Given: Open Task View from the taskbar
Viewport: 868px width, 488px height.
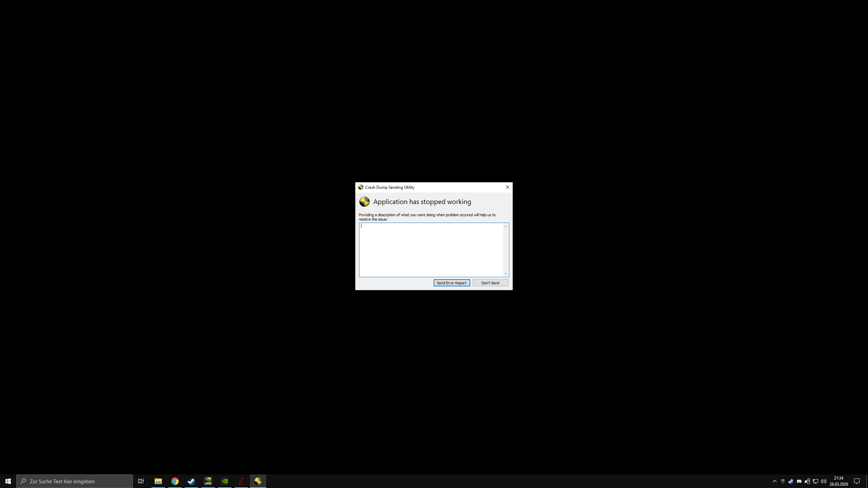Looking at the screenshot, I should point(141,481).
